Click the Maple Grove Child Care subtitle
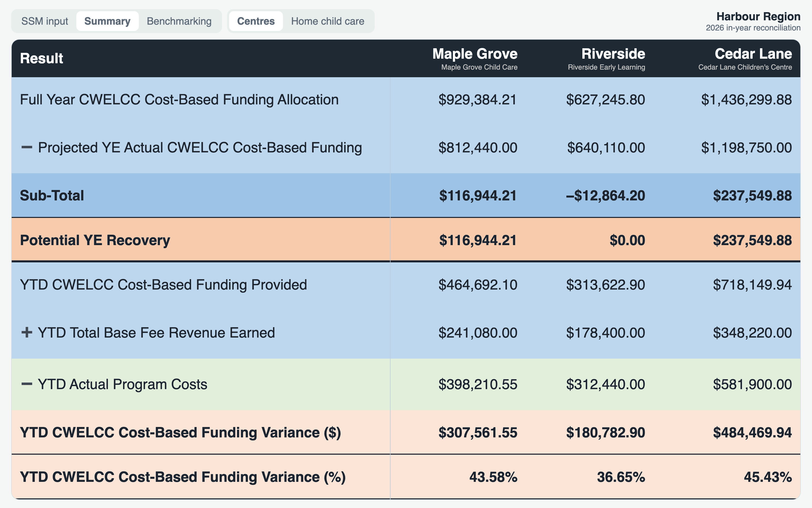This screenshot has height=508, width=812. [x=479, y=67]
